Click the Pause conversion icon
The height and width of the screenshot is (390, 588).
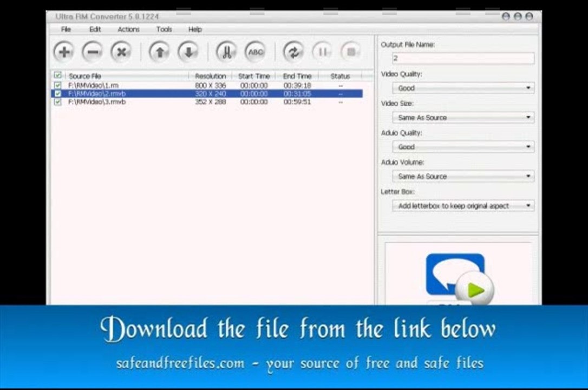(x=322, y=52)
